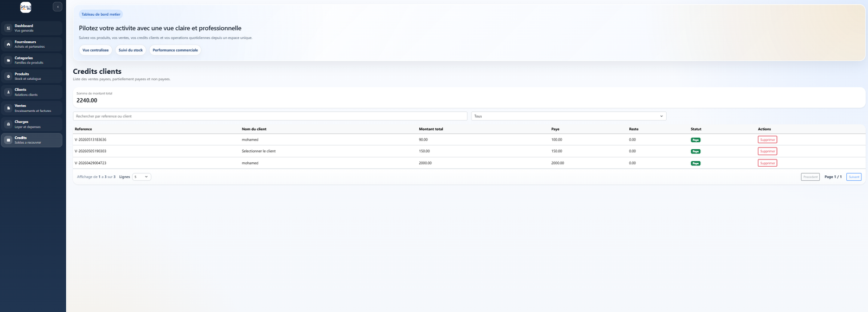Open the Charges lock icon
The height and width of the screenshot is (312, 868).
(x=8, y=124)
